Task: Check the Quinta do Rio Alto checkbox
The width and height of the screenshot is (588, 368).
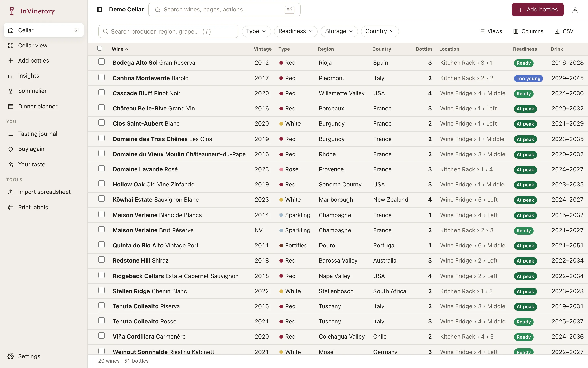Action: 101,244
